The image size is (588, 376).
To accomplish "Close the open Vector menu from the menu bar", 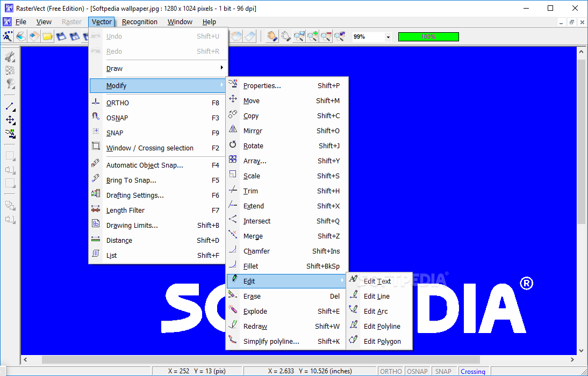I will coord(102,21).
